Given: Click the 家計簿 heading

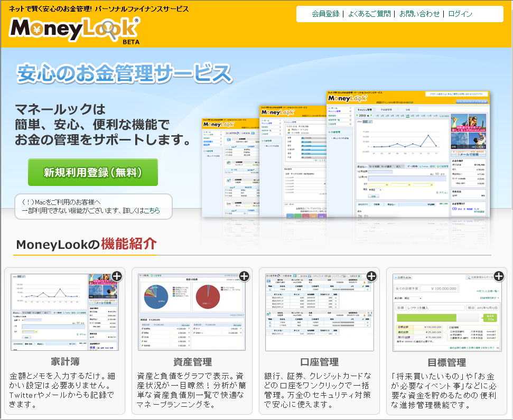Looking at the screenshot, I should pyautogui.click(x=65, y=361).
